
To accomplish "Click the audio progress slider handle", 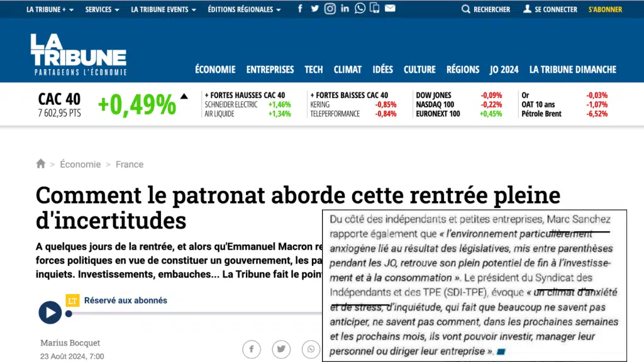I will [x=69, y=313].
